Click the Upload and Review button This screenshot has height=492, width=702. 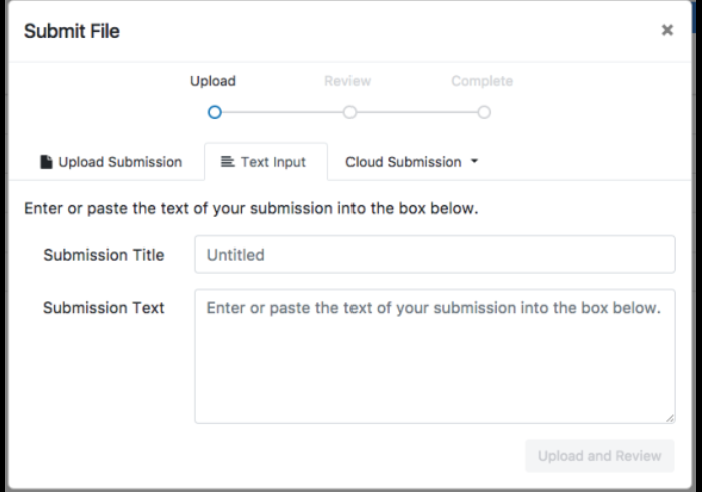pos(599,456)
